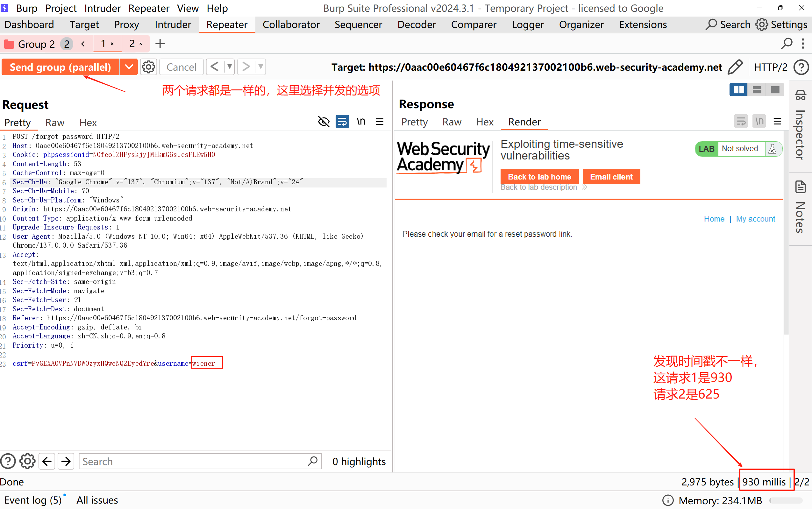Click the Repeater tab search magnifier icon
This screenshot has height=509, width=812.
pos(787,44)
